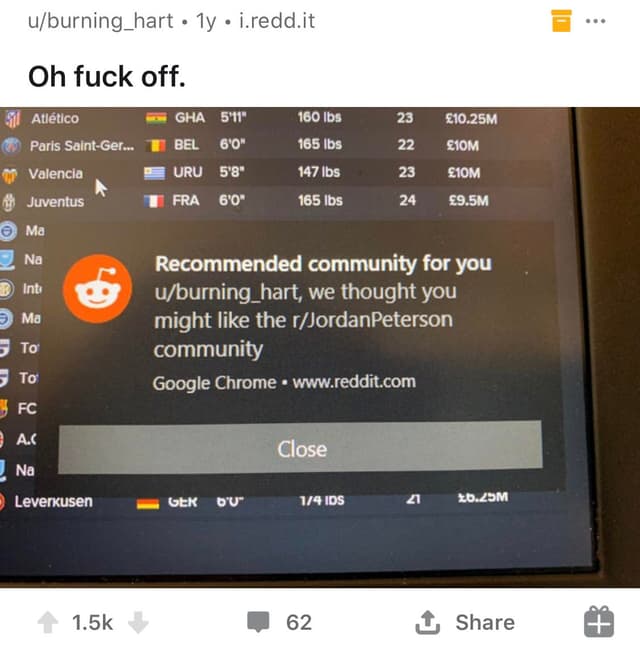Close the recommended community notification
Screen dimensions: 640x648
300,448
